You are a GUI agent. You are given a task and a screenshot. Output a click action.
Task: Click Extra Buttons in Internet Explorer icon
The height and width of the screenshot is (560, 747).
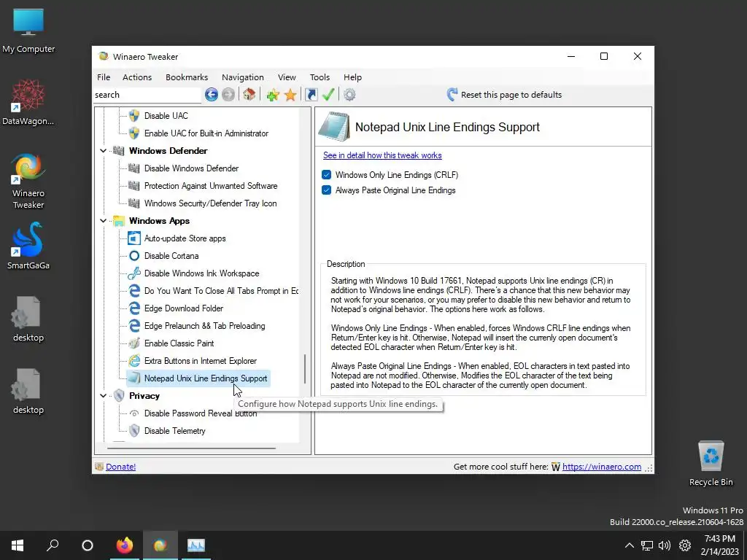click(x=134, y=361)
